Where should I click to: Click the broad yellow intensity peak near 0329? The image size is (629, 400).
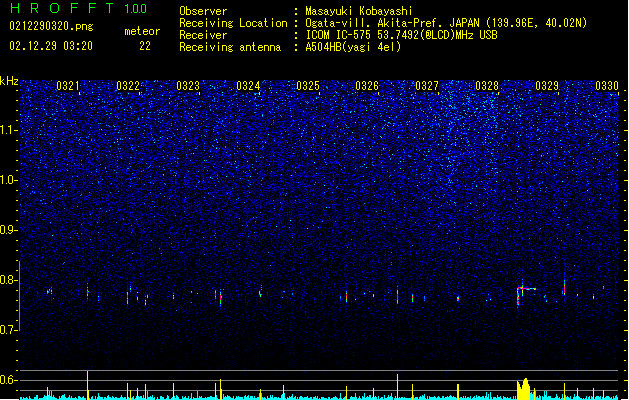[x=523, y=389]
